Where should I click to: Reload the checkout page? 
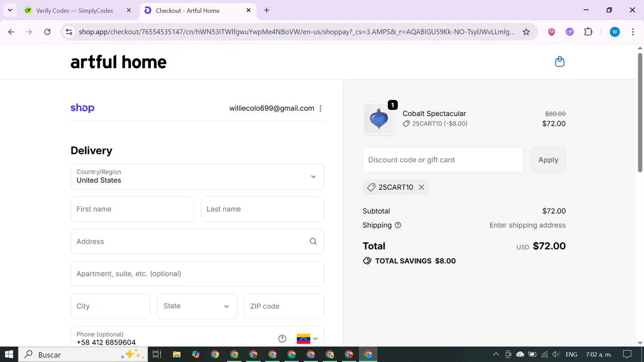coord(47,32)
